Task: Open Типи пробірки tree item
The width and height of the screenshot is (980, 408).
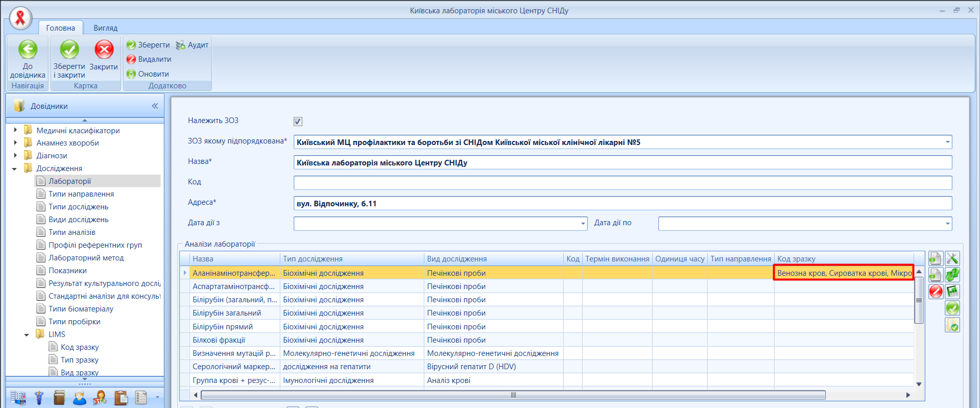Action: [x=74, y=322]
